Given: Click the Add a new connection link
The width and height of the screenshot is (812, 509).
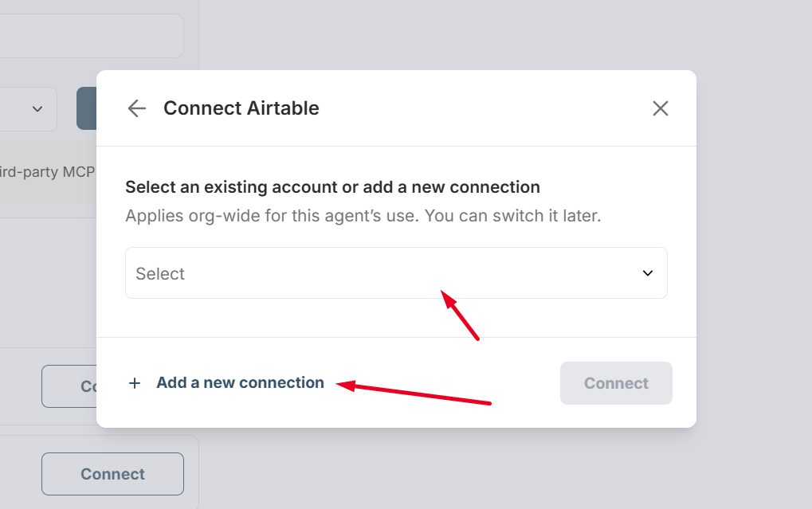Looking at the screenshot, I should [x=240, y=383].
